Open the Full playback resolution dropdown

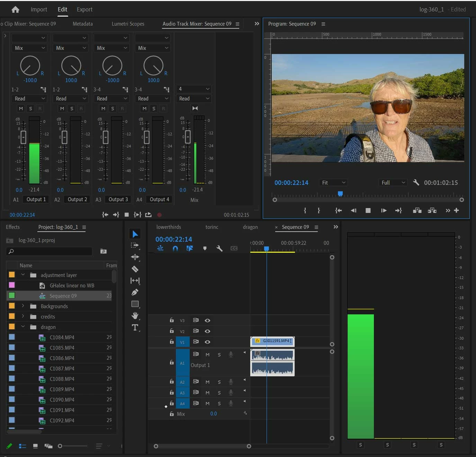coord(393,182)
